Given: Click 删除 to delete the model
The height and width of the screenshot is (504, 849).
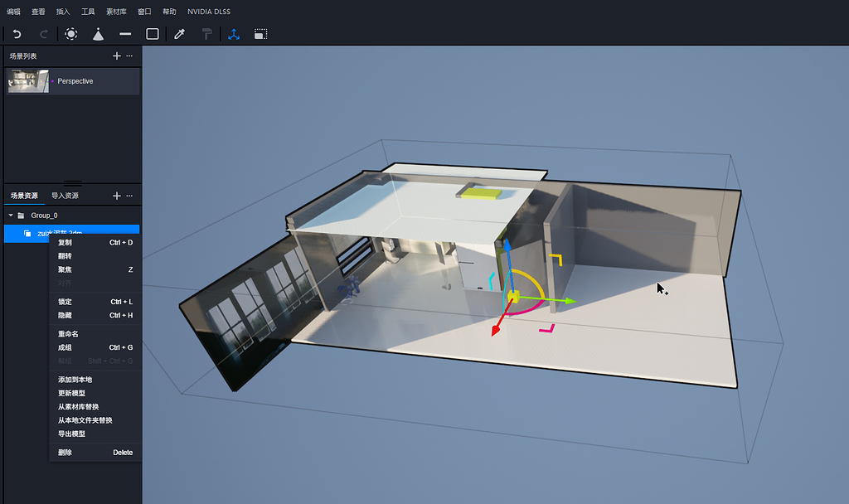Looking at the screenshot, I should 65,453.
